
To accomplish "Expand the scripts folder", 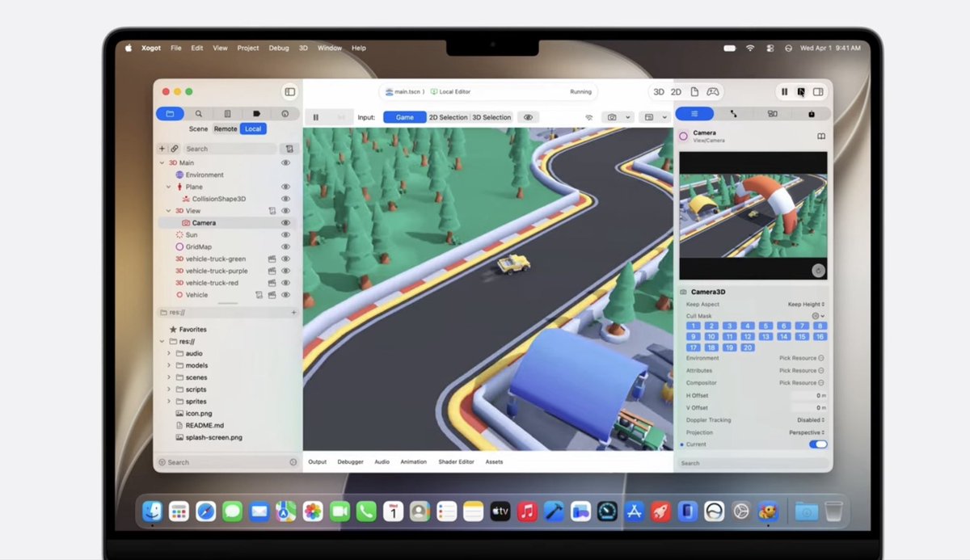I will (x=169, y=389).
